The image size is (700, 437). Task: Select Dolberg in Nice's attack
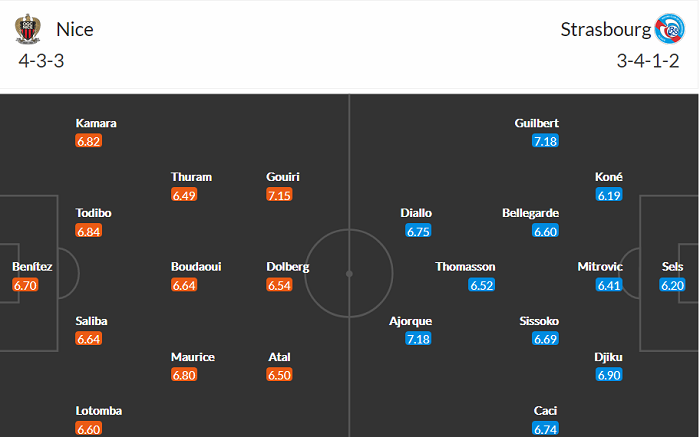click(288, 267)
